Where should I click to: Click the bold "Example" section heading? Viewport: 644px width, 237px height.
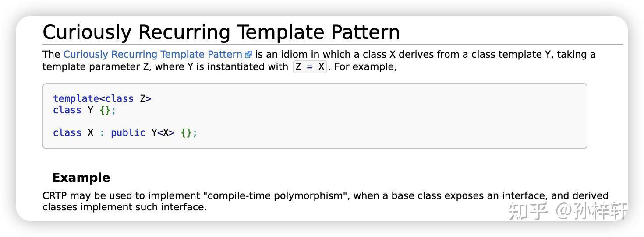81,178
